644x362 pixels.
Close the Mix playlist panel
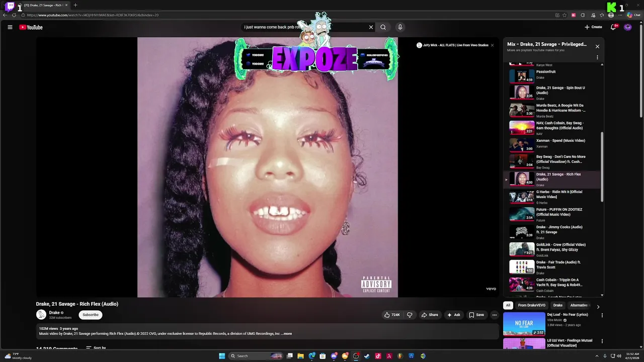pyautogui.click(x=597, y=46)
